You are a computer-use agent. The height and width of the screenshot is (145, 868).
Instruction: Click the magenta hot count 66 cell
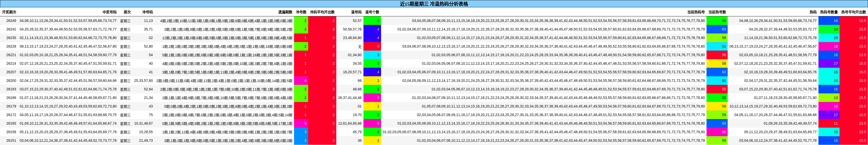[x=717, y=132]
